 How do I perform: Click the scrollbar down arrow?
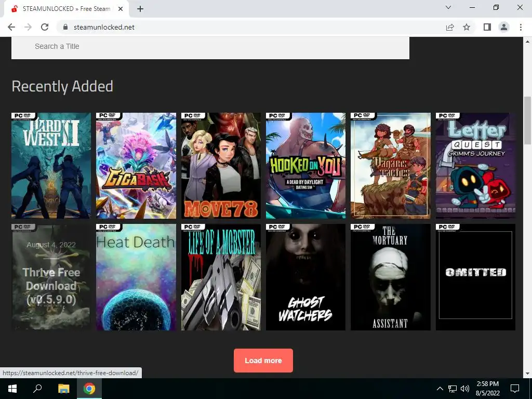click(527, 374)
